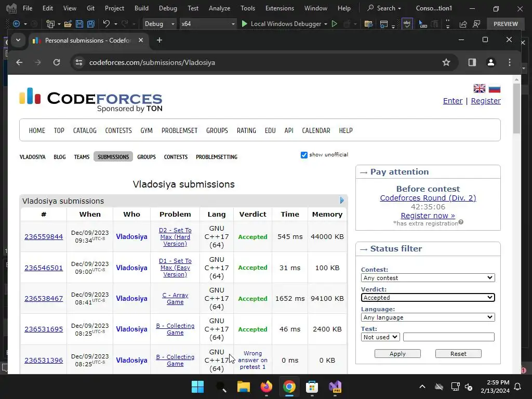Click the Chrome back arrow
This screenshot has width=532, height=399.
[x=19, y=62]
